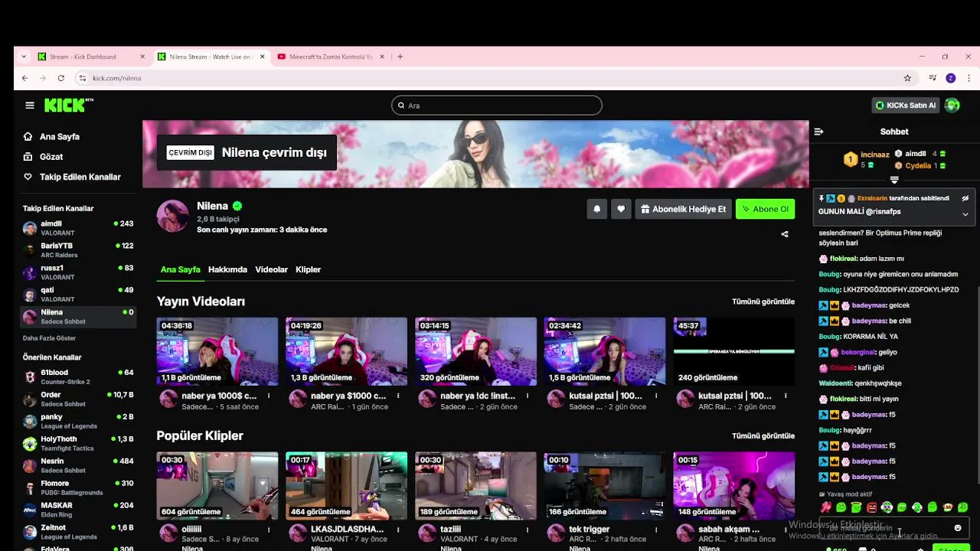The image size is (980, 551).
Task: Select the Ana Sayfa channel tab
Action: [180, 269]
